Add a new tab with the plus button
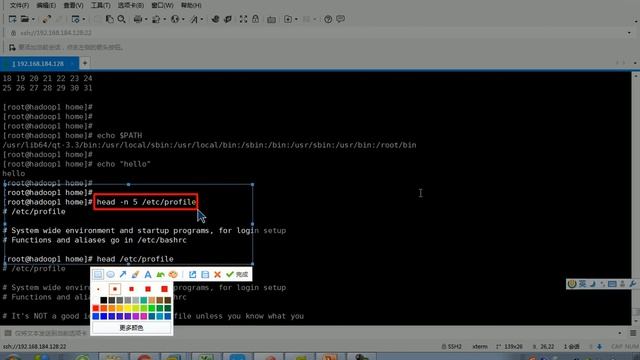 [85, 63]
